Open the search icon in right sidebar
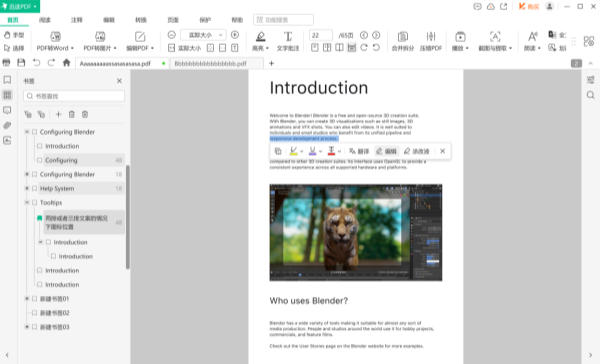This screenshot has height=364, width=600. [591, 95]
